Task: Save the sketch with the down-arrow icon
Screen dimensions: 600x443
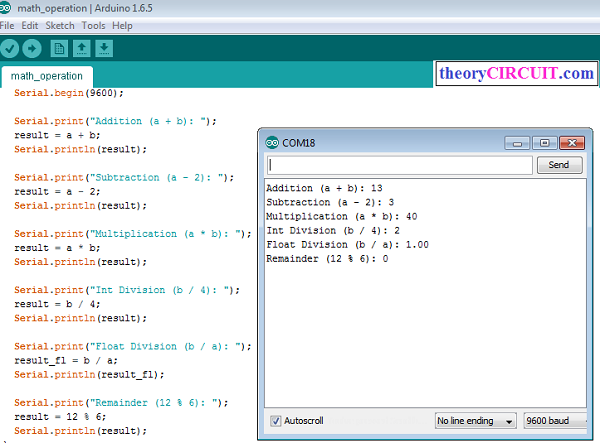Action: click(104, 49)
